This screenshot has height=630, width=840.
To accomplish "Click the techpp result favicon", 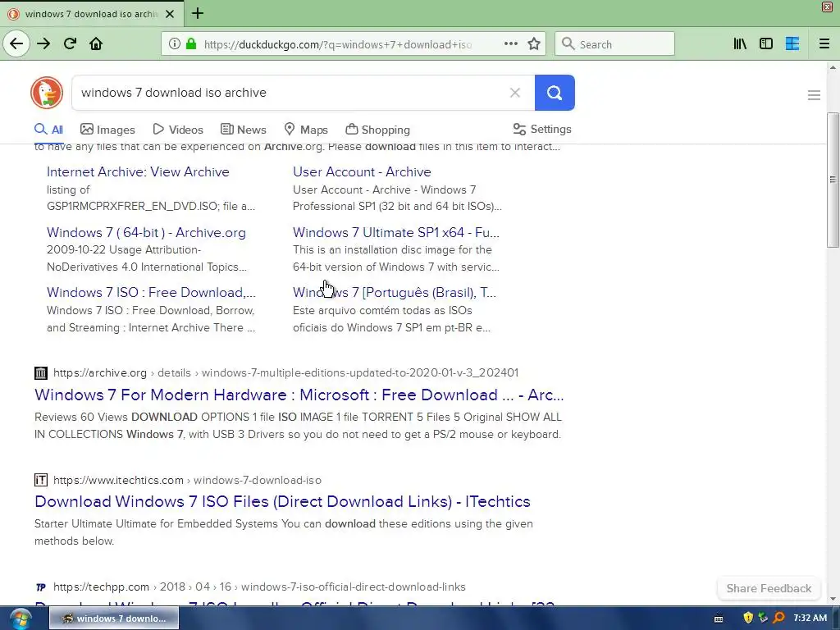I will 41,587.
